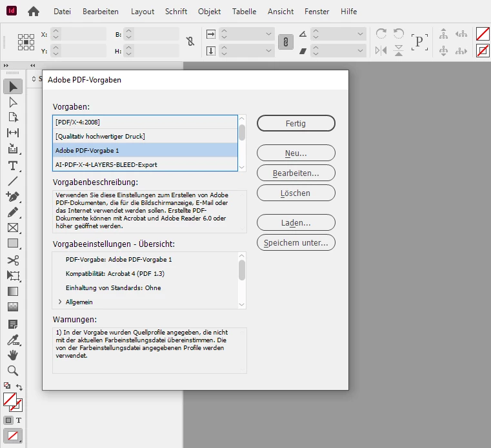Screen dimensions: 491x448
Task: Collapse panel with left double arrows
Action: pyautogui.click(x=32, y=65)
